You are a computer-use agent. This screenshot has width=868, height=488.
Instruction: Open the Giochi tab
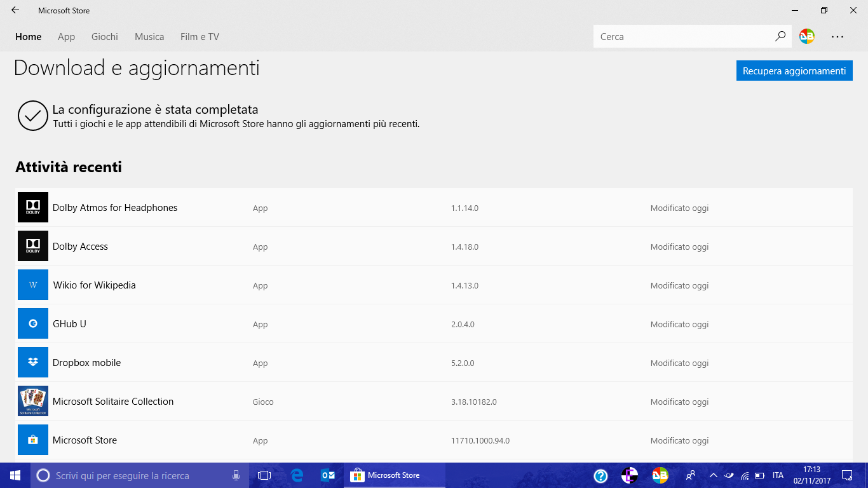click(105, 37)
